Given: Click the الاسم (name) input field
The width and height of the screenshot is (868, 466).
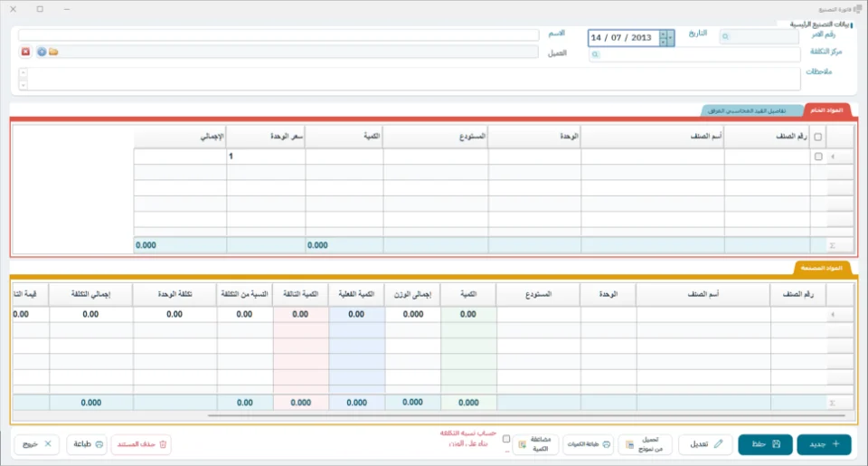Looking at the screenshot, I should [x=278, y=35].
